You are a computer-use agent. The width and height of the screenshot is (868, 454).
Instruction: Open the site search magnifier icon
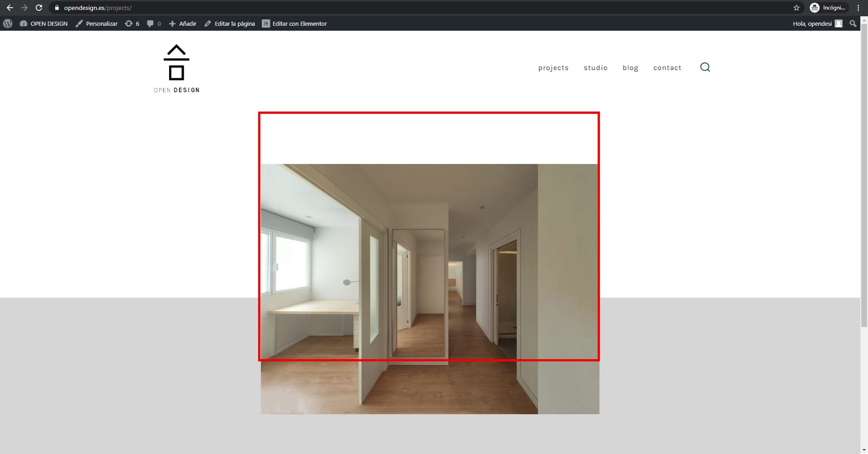[x=705, y=67]
